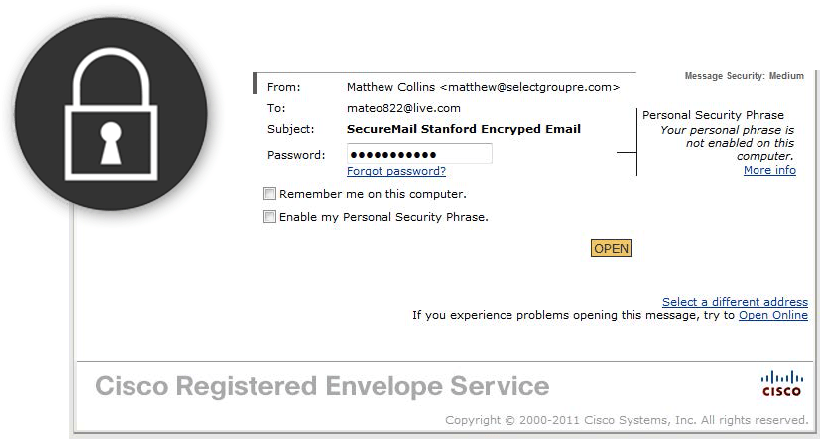Screen dimensions: 820x439
Task: Click the From: field label
Action: click(x=283, y=87)
